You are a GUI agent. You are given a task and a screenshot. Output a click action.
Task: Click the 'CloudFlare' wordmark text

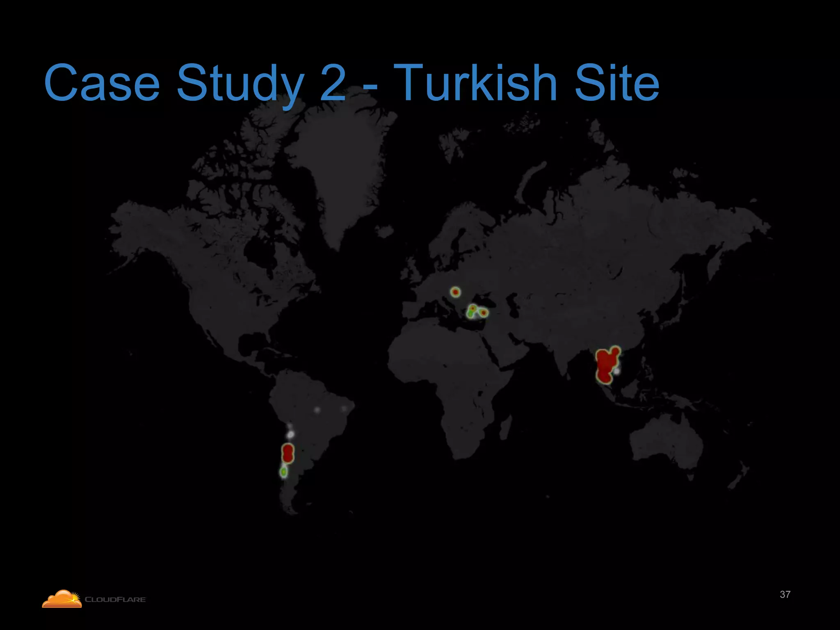[x=115, y=600]
